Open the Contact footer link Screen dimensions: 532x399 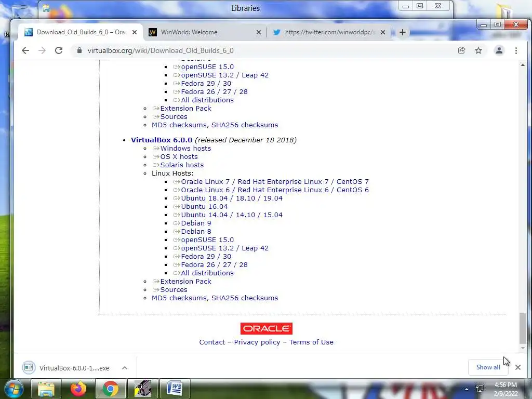click(212, 342)
